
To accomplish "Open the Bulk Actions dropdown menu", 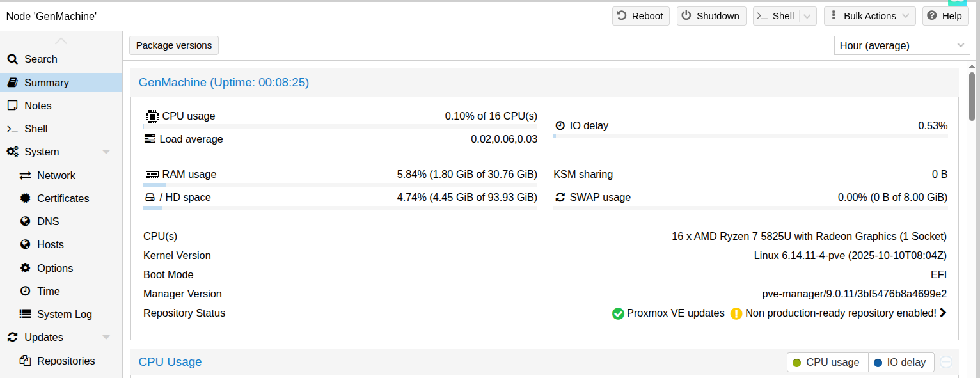I will pyautogui.click(x=869, y=16).
